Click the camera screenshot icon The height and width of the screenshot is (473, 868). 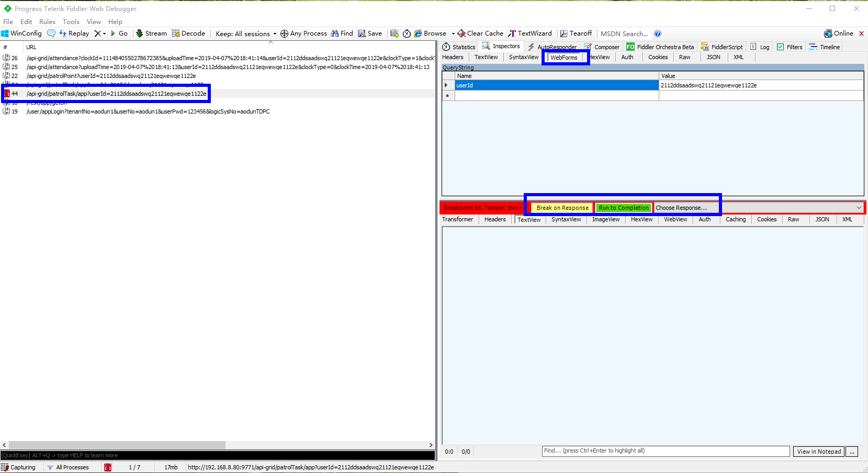click(x=394, y=33)
